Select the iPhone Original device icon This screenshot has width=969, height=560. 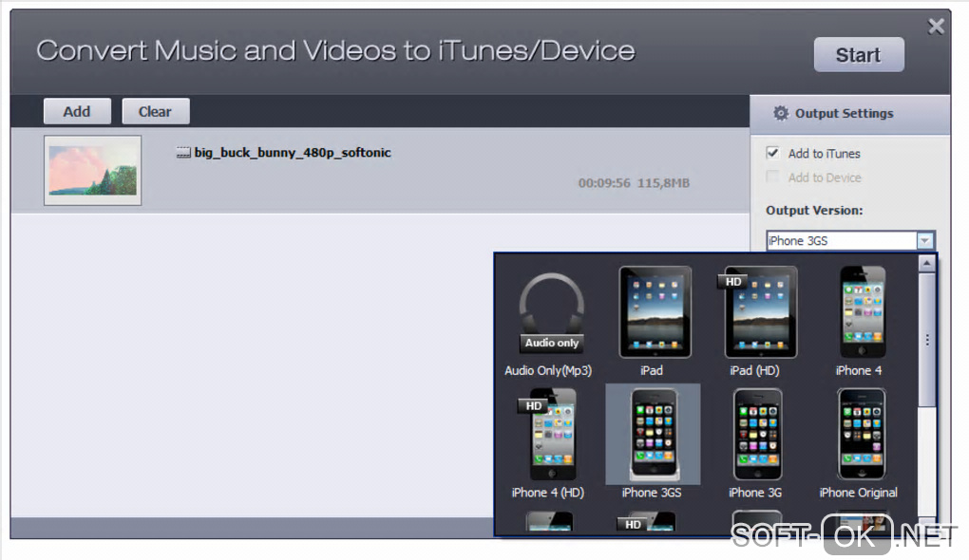(862, 435)
